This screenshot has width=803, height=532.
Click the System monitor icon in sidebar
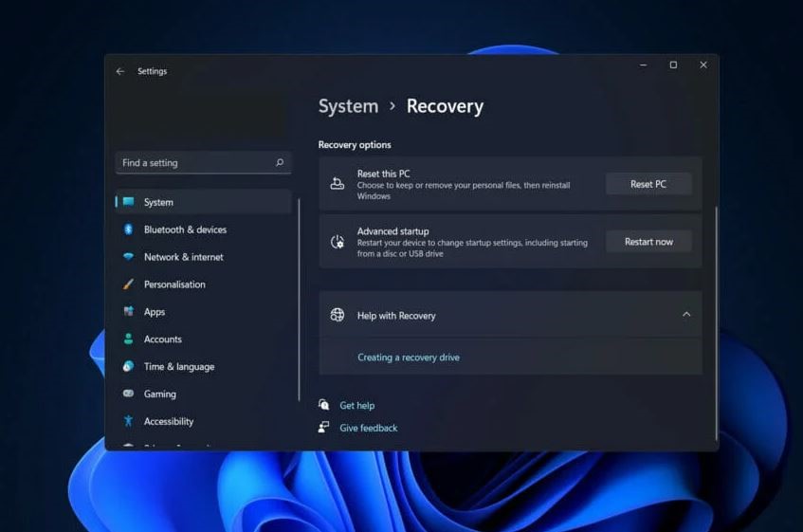click(129, 202)
